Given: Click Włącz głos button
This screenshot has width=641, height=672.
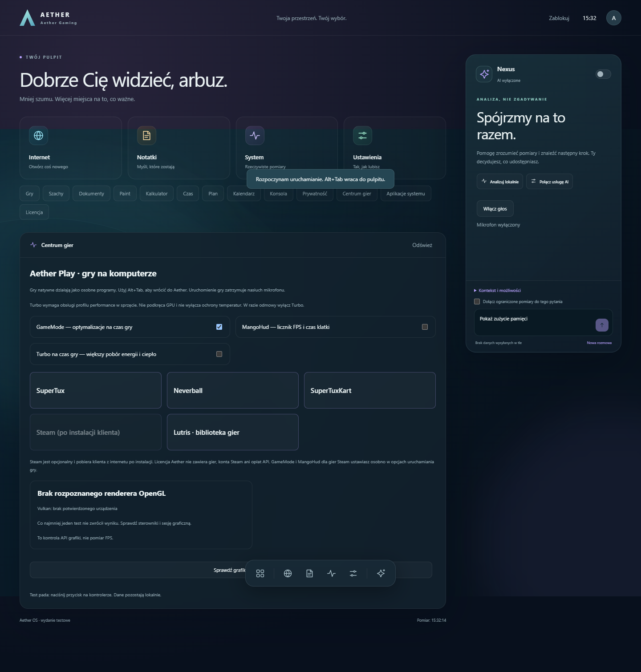Looking at the screenshot, I should [495, 209].
